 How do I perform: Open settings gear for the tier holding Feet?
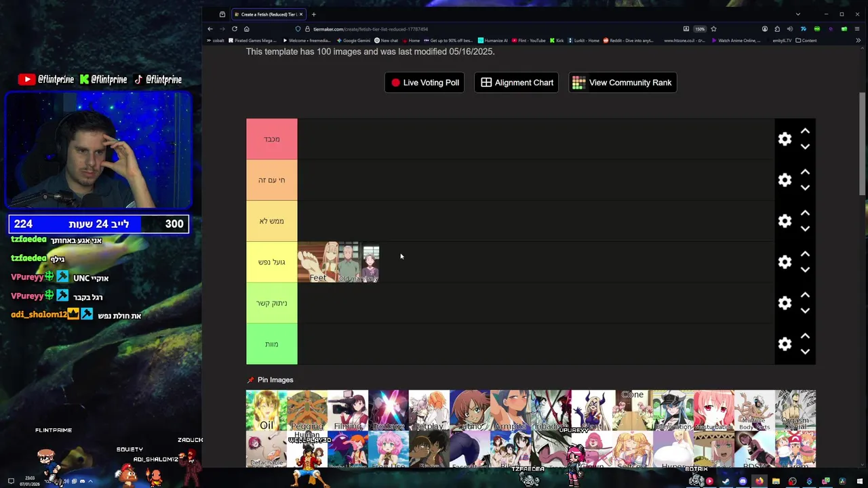click(785, 262)
